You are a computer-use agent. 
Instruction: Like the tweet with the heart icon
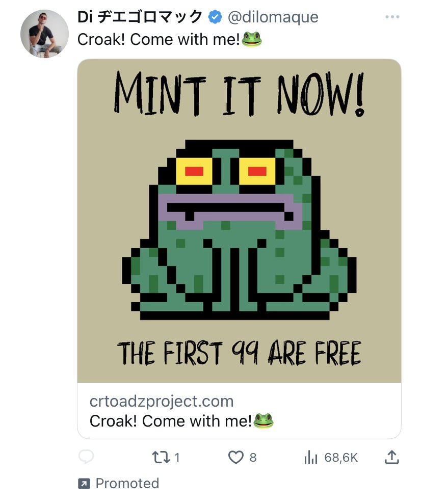(235, 458)
